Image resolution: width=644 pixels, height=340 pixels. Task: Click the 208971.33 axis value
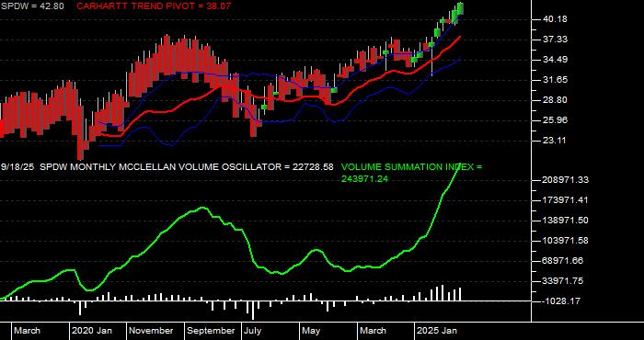point(566,179)
